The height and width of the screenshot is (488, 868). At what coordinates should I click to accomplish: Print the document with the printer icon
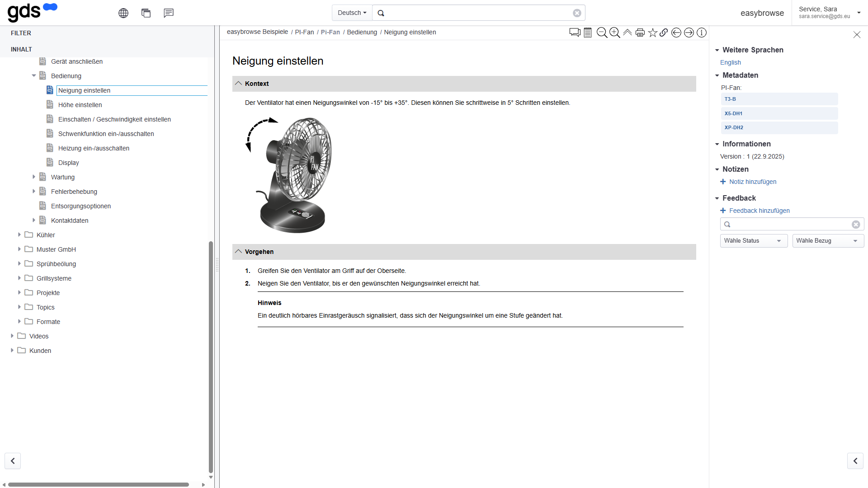(640, 33)
